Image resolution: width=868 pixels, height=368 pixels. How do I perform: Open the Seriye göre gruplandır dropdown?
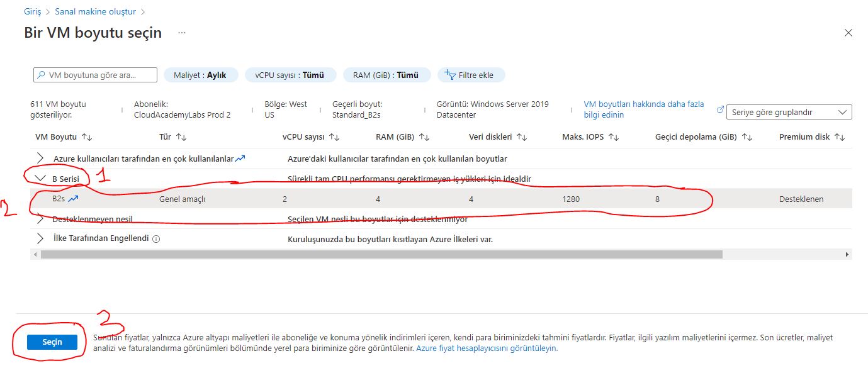pyautogui.click(x=789, y=113)
